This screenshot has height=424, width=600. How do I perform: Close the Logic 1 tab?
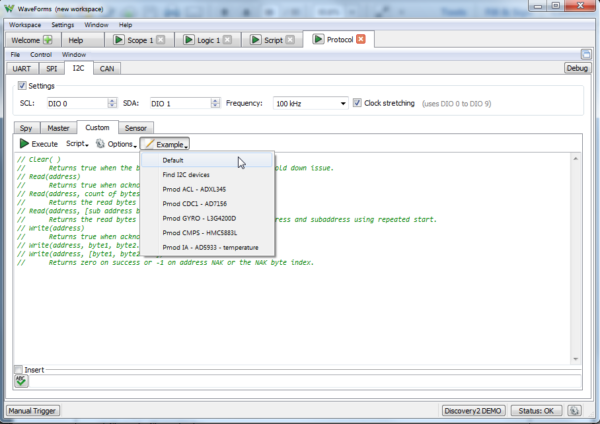pos(227,40)
